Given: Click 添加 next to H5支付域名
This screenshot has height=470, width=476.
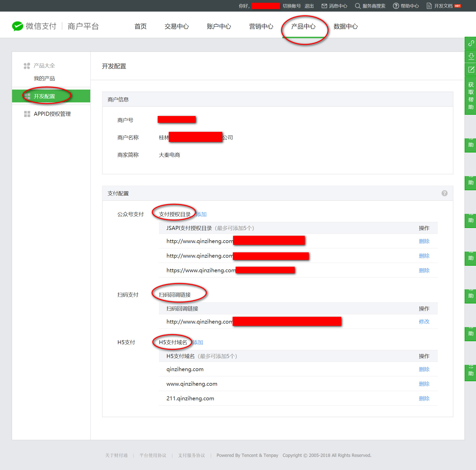Looking at the screenshot, I should pyautogui.click(x=198, y=342).
